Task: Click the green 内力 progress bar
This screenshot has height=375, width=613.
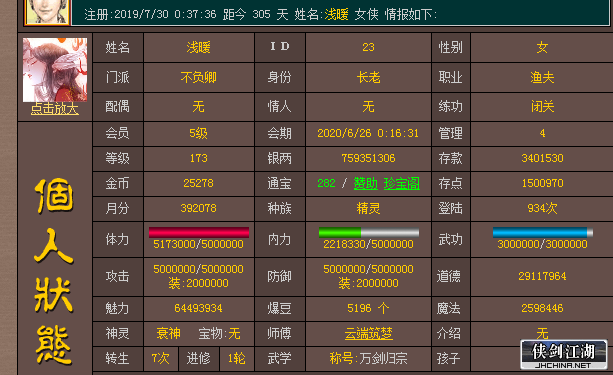Action: 369,232
